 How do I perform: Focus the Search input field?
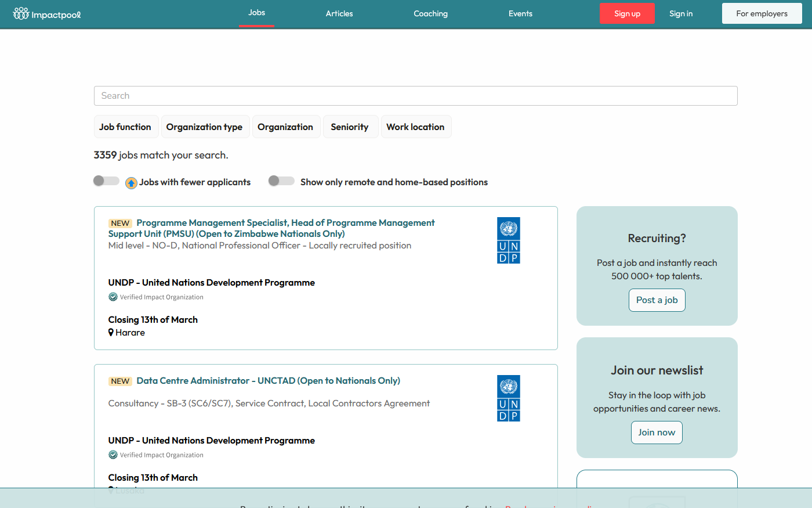pos(416,96)
